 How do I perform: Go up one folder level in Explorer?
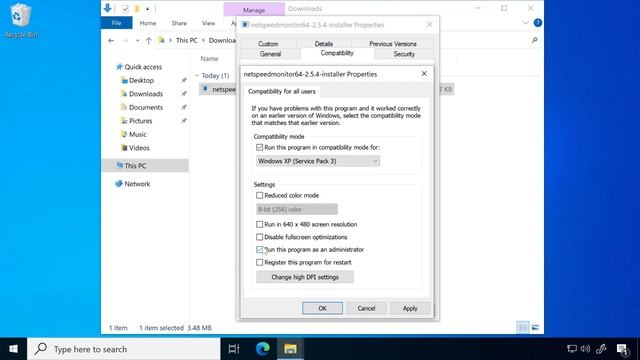click(x=149, y=40)
